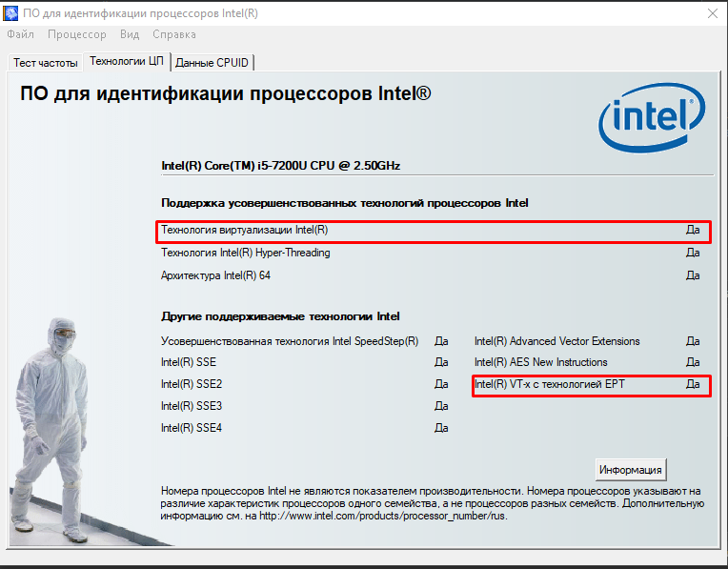Click the Информация button

pyautogui.click(x=631, y=470)
